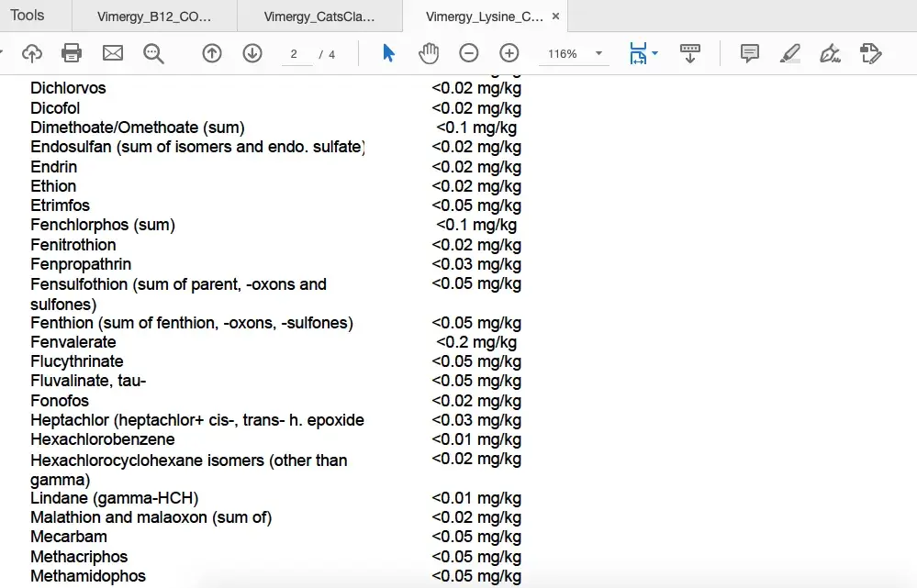This screenshot has height=588, width=917.
Task: Activate the hand pan tool
Action: (429, 54)
